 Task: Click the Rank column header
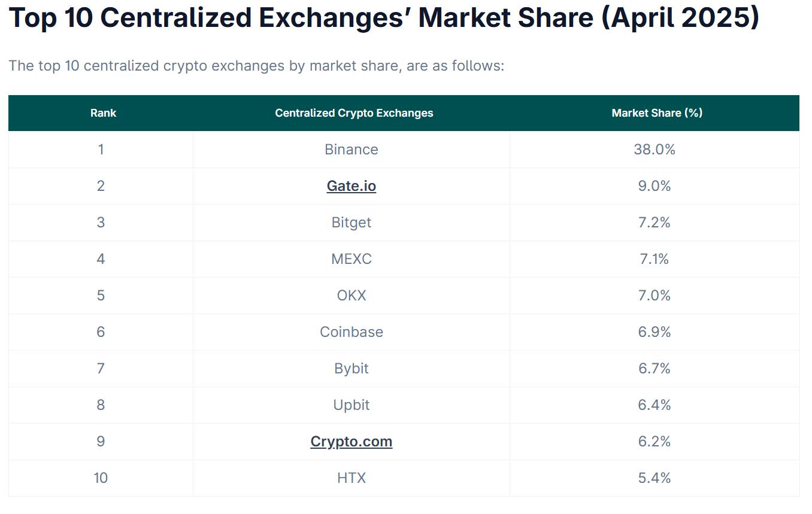coord(103,112)
